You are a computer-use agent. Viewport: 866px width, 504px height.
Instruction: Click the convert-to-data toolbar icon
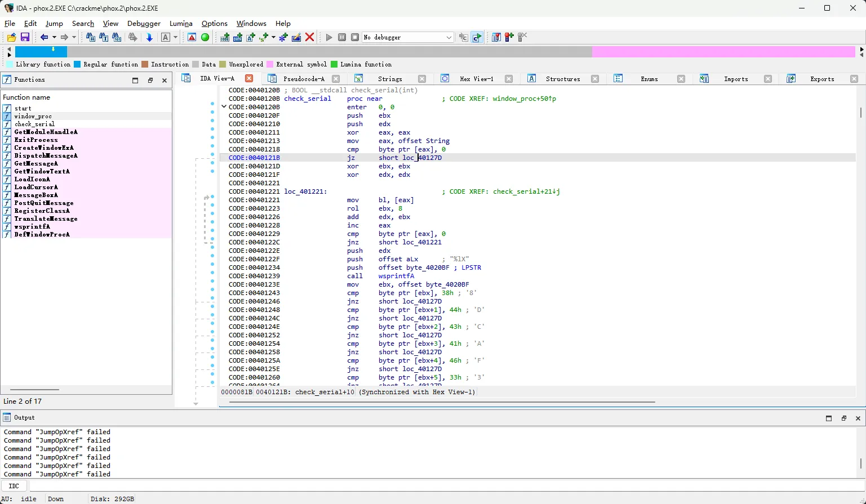point(238,37)
